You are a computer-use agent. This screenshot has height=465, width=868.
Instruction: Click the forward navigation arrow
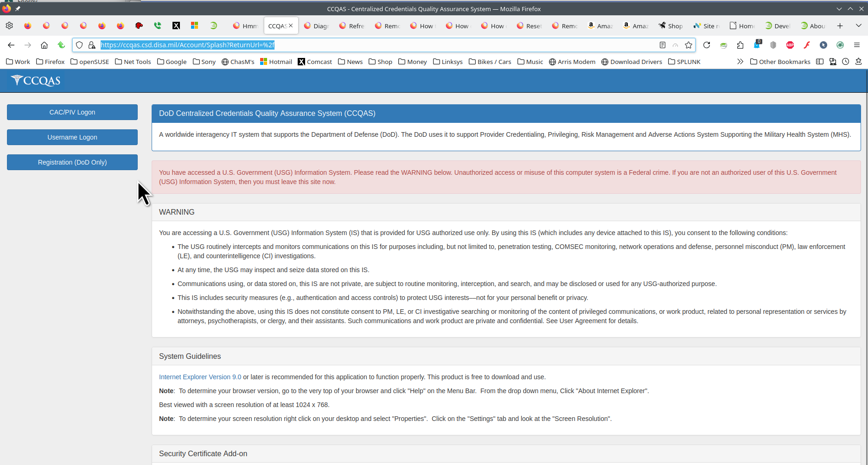click(28, 45)
